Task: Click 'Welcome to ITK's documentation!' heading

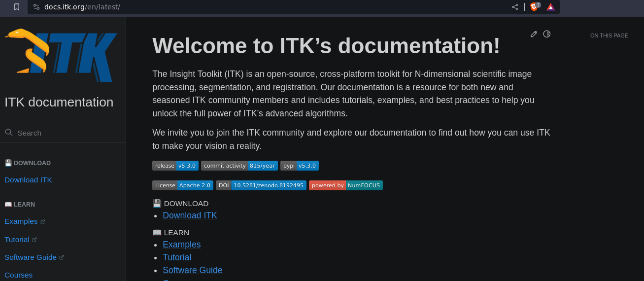Action: point(326,46)
